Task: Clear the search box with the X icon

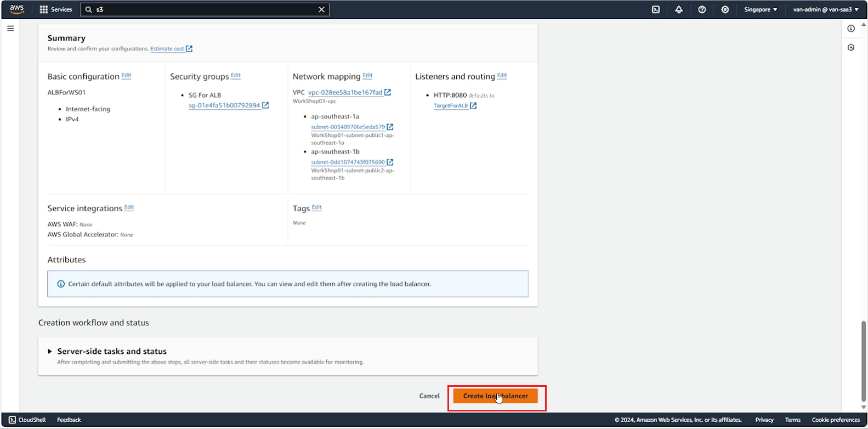Action: [x=322, y=9]
